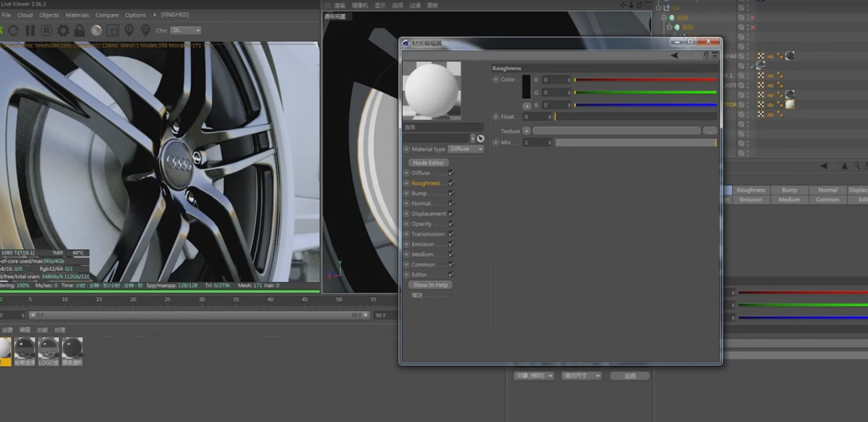Open the Cloud menu in Live Viewer
The height and width of the screenshot is (422, 868).
tap(25, 15)
